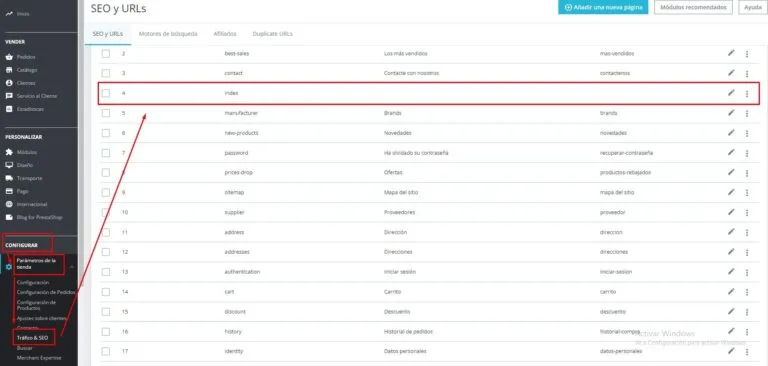Click the Parámetros de la tienda gear icon

coord(9,267)
